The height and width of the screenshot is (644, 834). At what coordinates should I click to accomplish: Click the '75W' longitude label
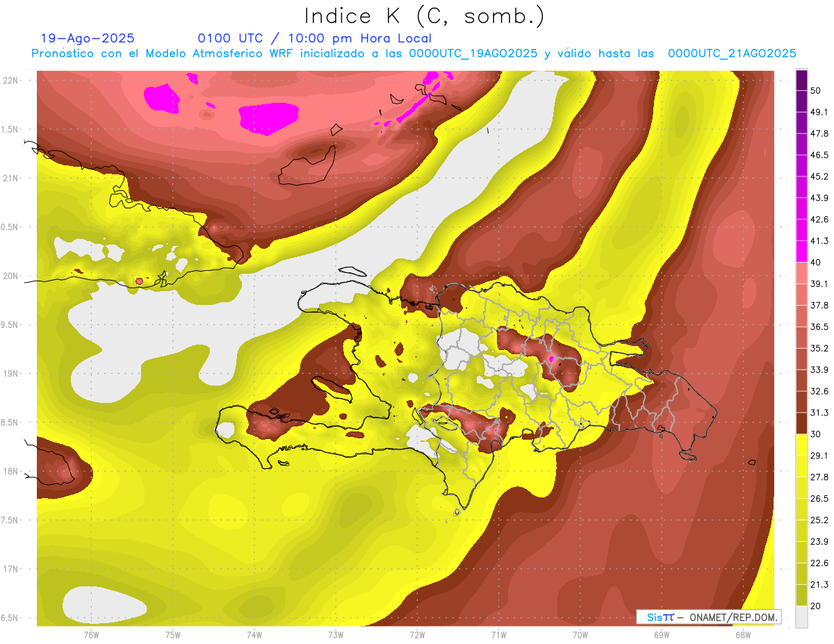tap(172, 635)
